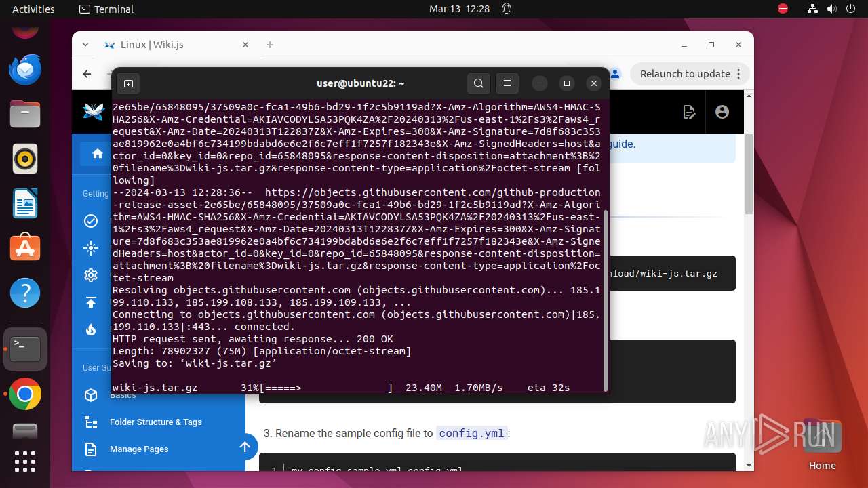Viewport: 868px width, 488px height.
Task: Open the clock showing Mar 13 12:28
Action: pyautogui.click(x=459, y=9)
